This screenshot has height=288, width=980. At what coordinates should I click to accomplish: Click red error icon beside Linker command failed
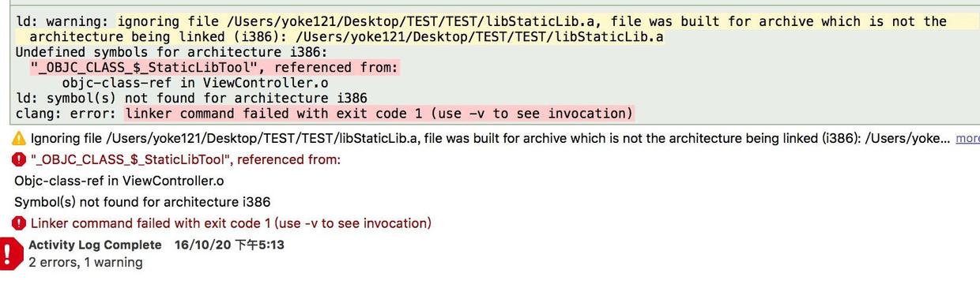[x=19, y=223]
